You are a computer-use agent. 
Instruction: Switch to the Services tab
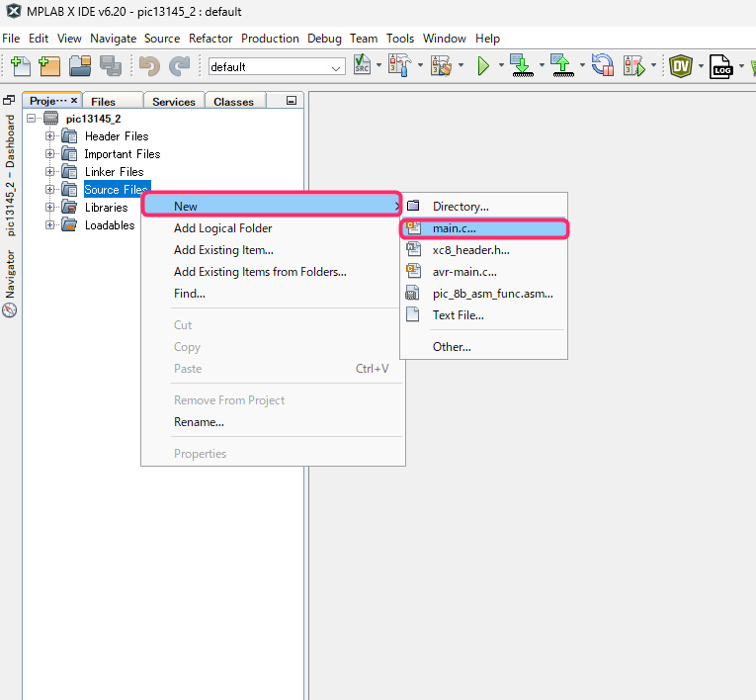pyautogui.click(x=173, y=102)
